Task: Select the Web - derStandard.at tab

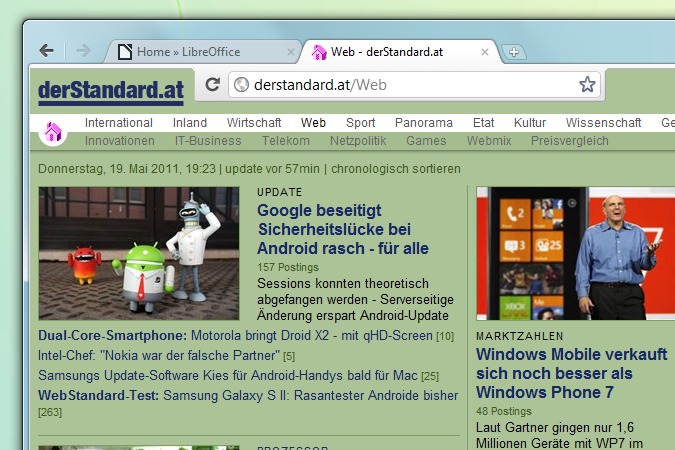Action: 400,52
